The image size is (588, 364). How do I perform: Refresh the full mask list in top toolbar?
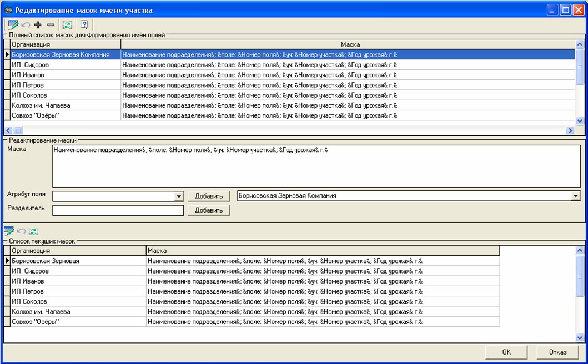tap(67, 25)
